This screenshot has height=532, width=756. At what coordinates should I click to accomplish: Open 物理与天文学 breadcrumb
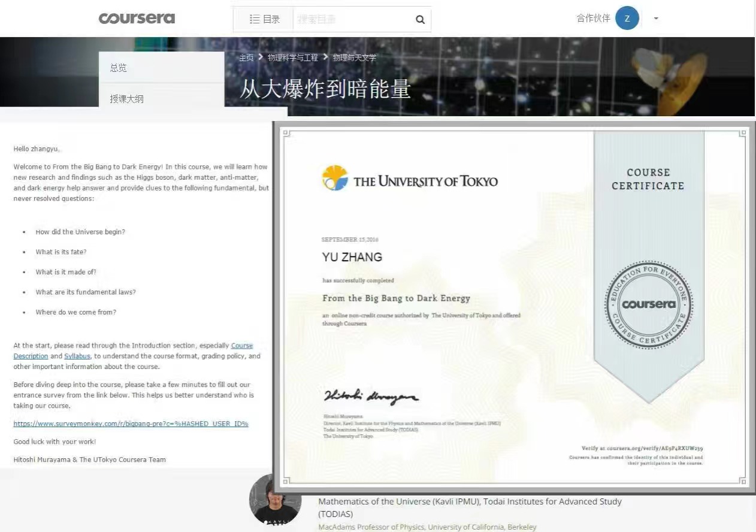[x=355, y=58]
